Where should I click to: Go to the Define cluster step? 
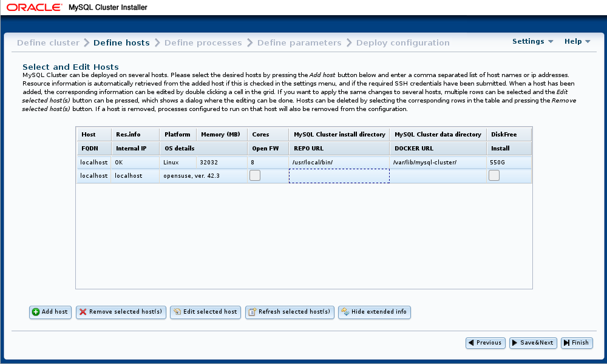(x=48, y=43)
